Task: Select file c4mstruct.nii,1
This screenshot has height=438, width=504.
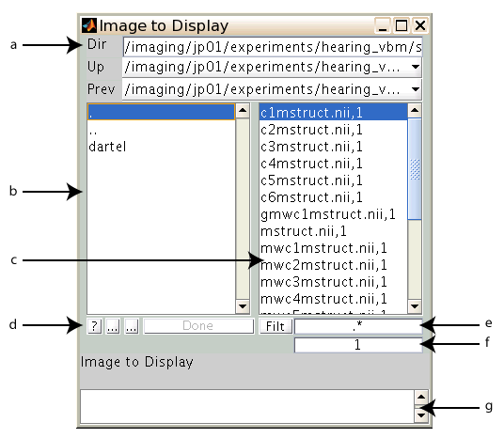Action: (333, 164)
